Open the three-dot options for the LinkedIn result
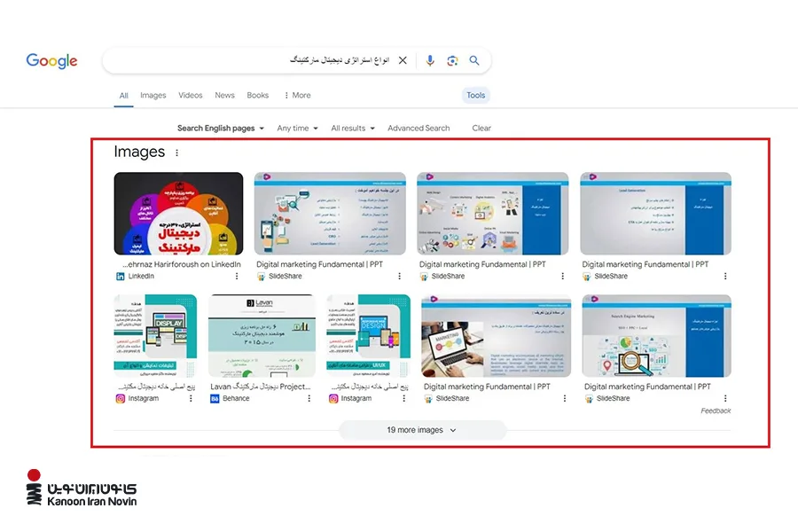798x532 pixels. tap(237, 276)
